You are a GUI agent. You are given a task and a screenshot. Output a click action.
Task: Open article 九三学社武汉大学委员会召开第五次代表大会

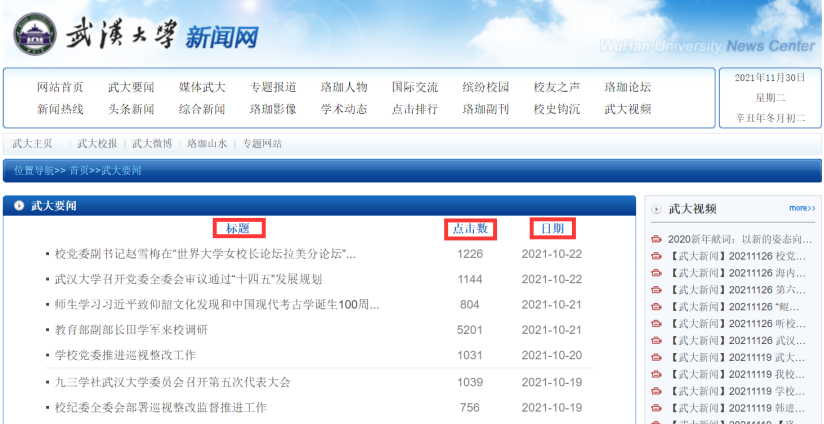click(172, 382)
